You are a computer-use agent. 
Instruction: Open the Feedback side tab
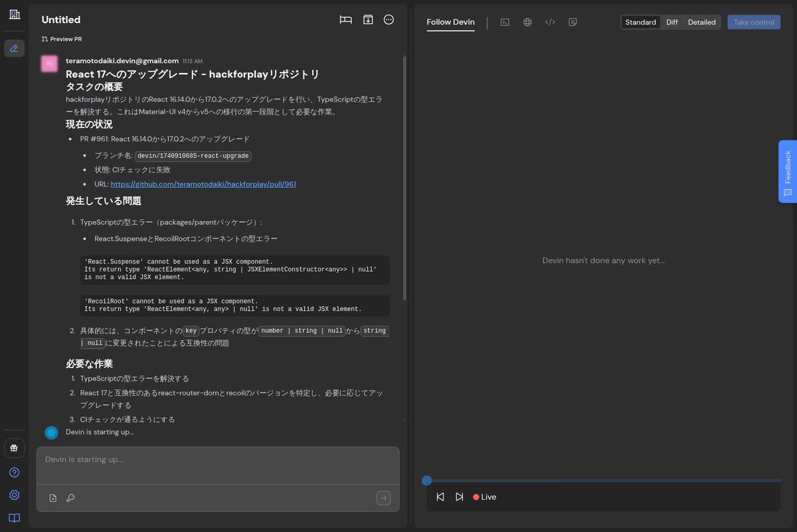pos(788,171)
